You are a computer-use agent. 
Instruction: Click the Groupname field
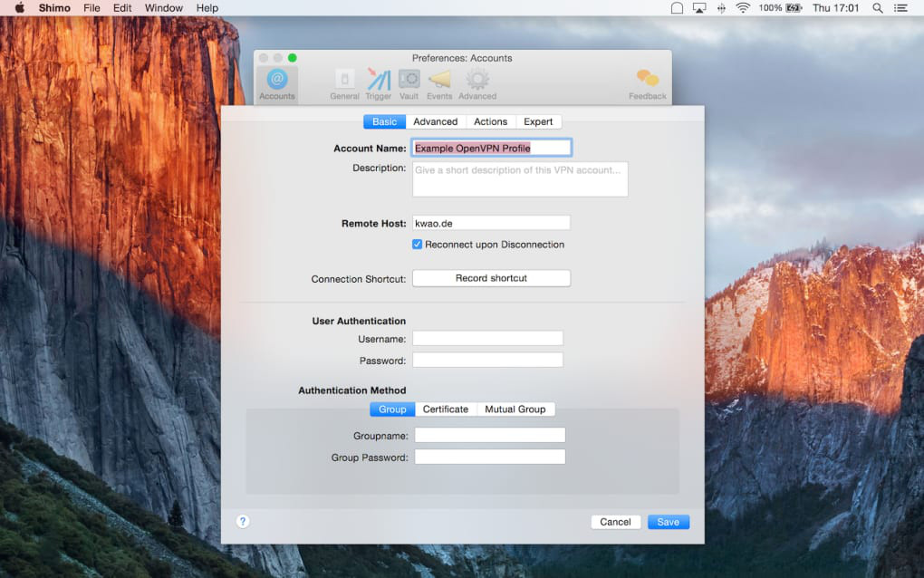(x=490, y=436)
